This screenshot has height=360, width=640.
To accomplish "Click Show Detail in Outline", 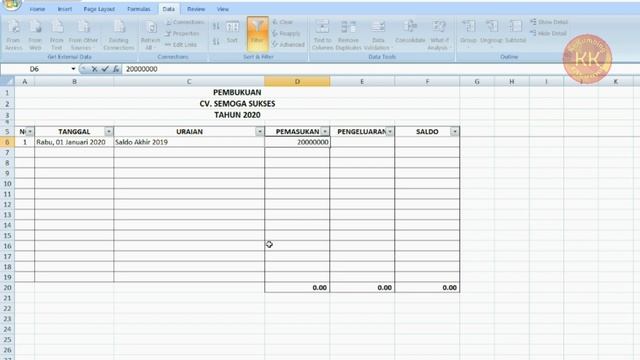I will [x=549, y=22].
